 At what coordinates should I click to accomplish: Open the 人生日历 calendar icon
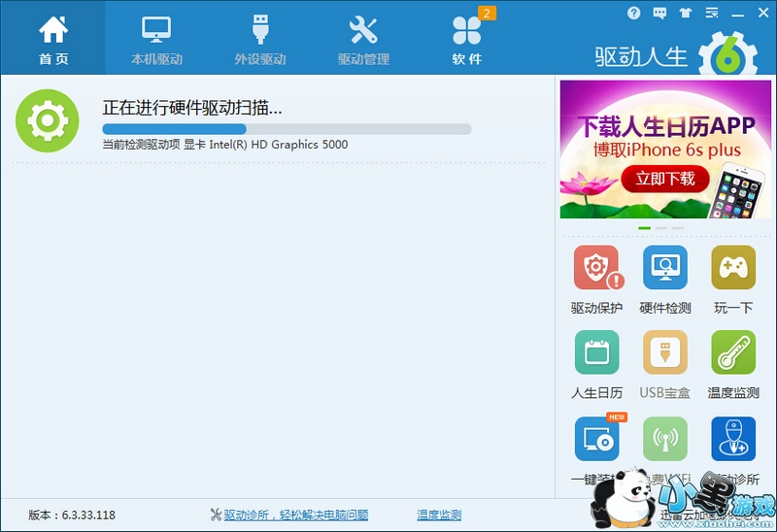pyautogui.click(x=596, y=352)
